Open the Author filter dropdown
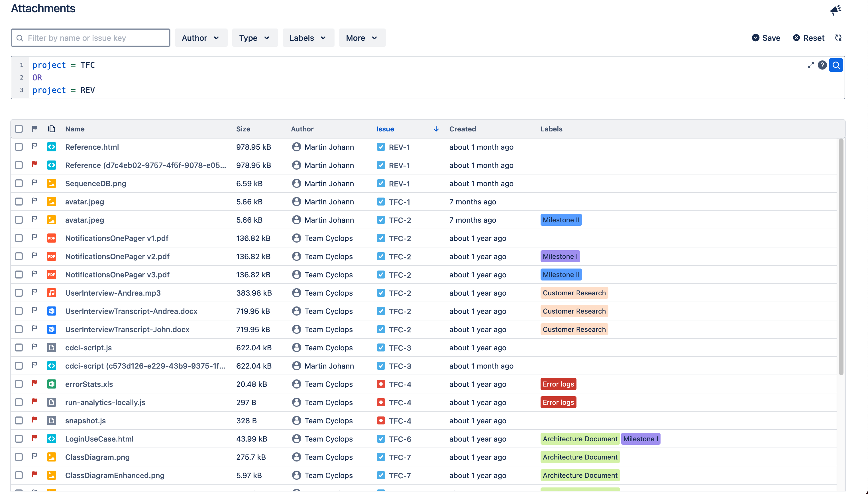 (201, 38)
